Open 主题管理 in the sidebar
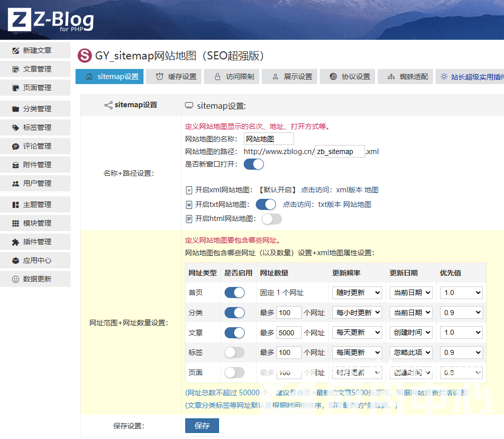Image resolution: width=504 pixels, height=439 pixels. click(x=35, y=204)
